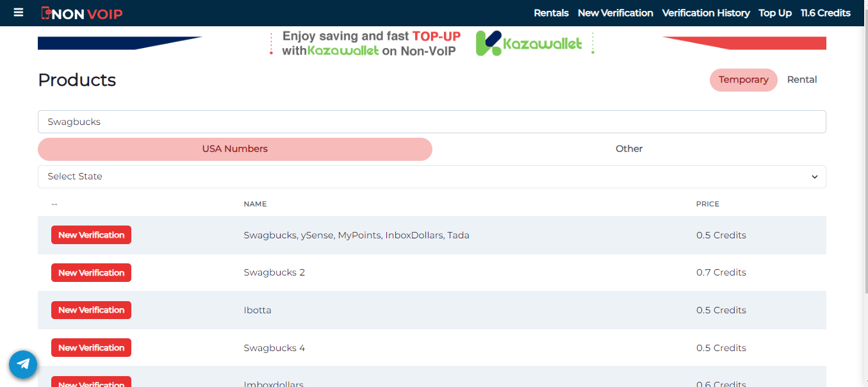Image resolution: width=868 pixels, height=387 pixels.
Task: Start a New Verification for Swagbucks 2
Action: [91, 272]
